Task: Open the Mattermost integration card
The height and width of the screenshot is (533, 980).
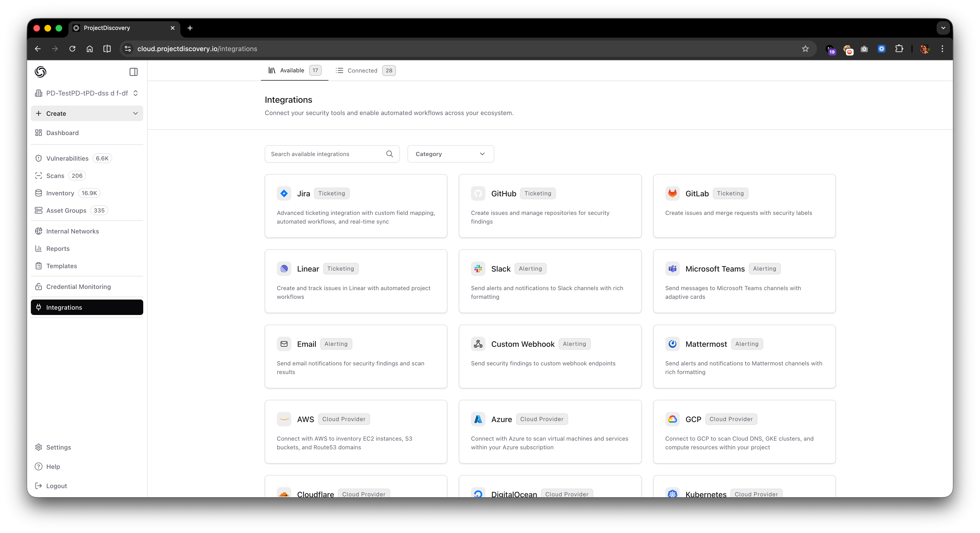Action: coord(744,356)
